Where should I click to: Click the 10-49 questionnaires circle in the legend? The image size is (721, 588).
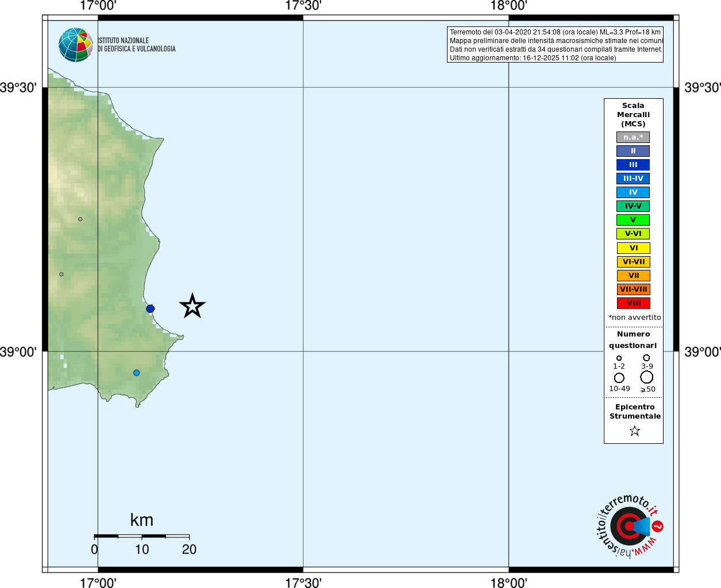[x=619, y=378]
